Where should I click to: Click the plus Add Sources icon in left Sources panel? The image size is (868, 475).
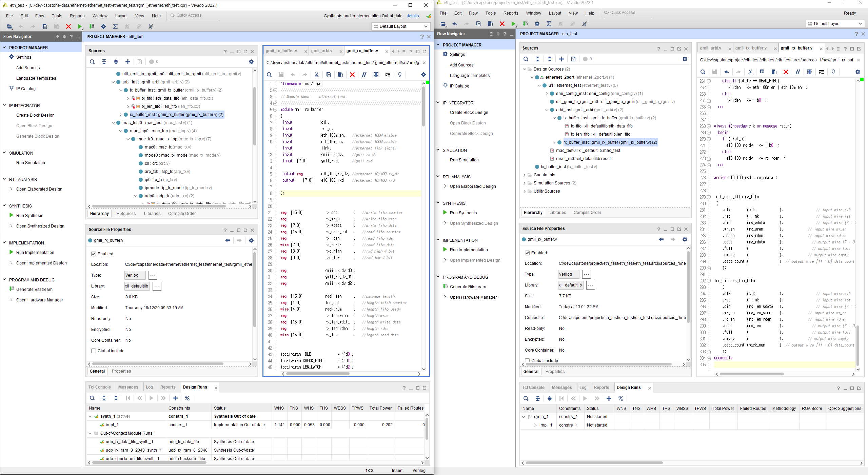pyautogui.click(x=128, y=62)
